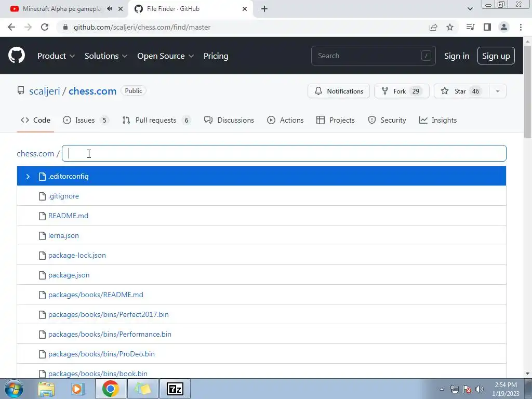This screenshot has width=532, height=399.
Task: Click the scaljeri owner link
Action: [x=45, y=91]
